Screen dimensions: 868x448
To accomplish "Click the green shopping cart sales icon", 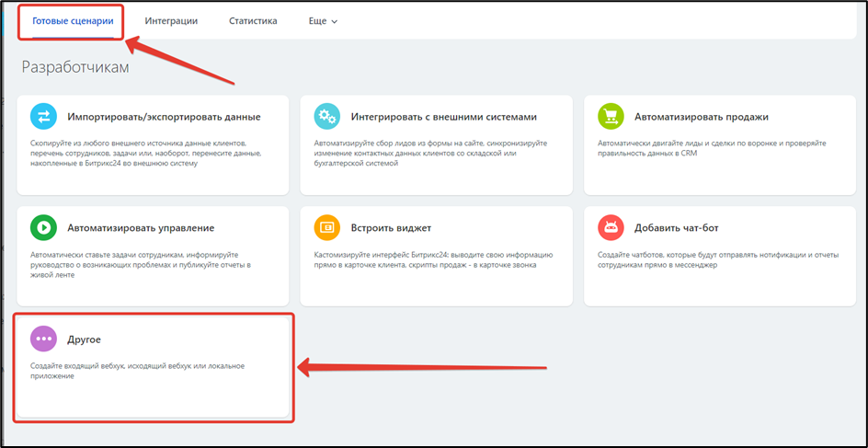I will click(611, 117).
